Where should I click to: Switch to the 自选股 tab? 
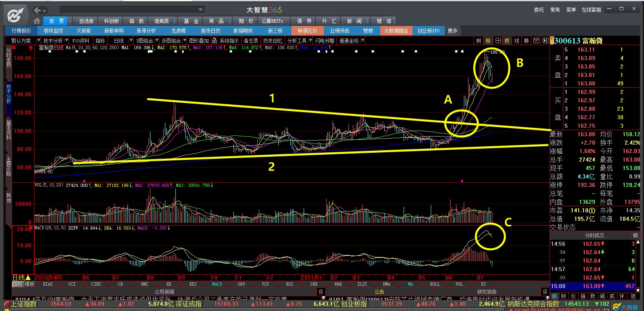coord(86,21)
